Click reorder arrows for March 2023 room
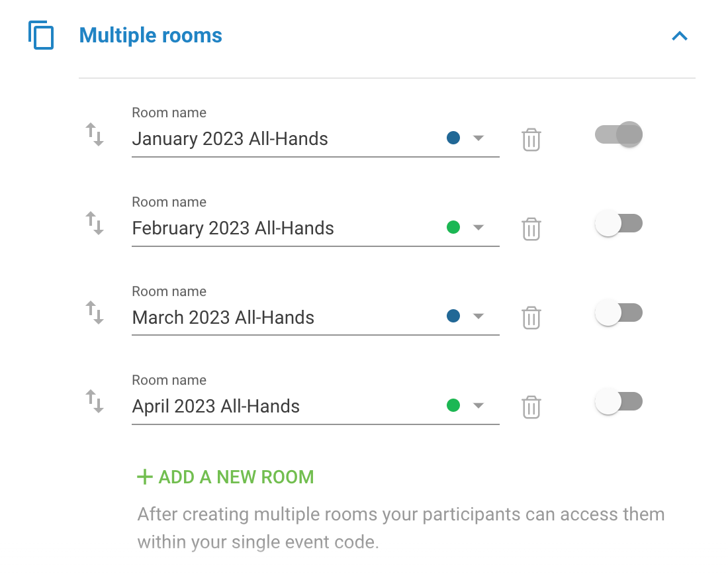Viewport: 728px width, 580px height. [95, 313]
